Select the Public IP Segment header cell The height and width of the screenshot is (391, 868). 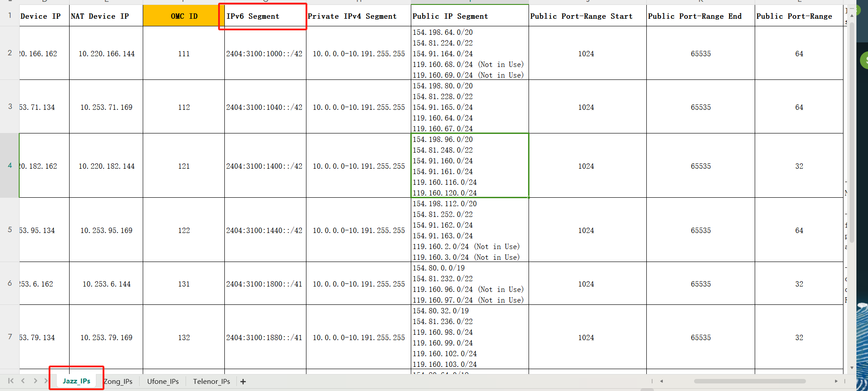tap(469, 16)
